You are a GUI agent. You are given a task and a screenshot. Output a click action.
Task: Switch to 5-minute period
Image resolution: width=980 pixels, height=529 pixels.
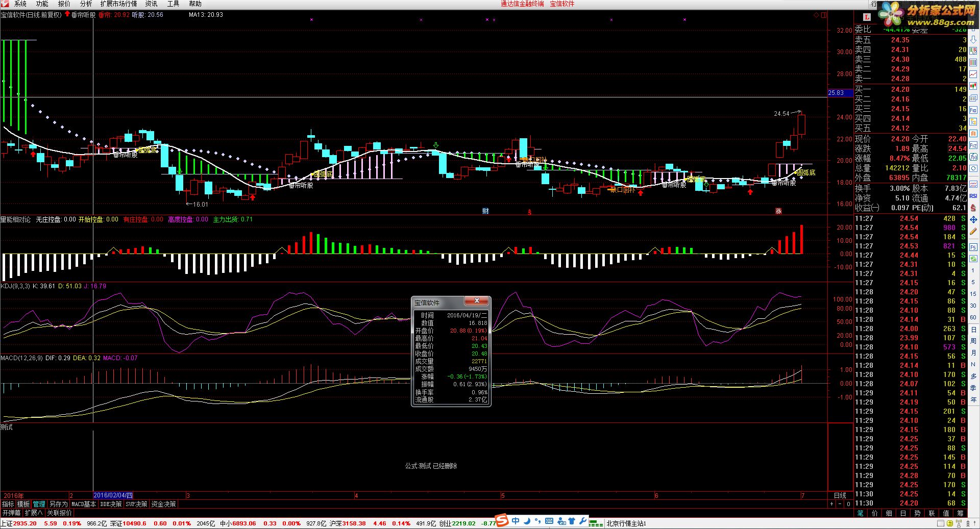click(973, 282)
